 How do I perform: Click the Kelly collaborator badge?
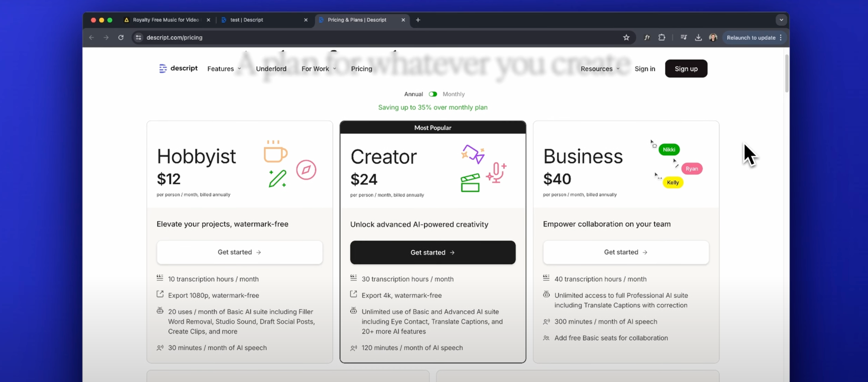(x=673, y=183)
